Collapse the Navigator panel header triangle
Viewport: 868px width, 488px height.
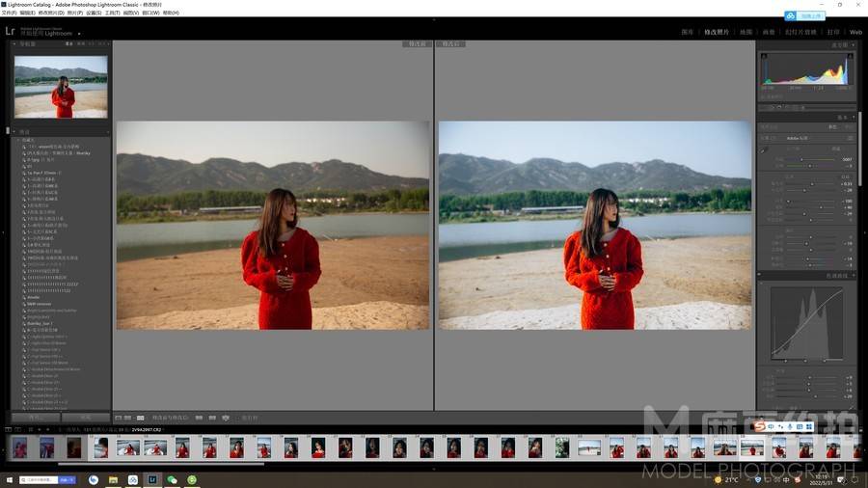14,43
